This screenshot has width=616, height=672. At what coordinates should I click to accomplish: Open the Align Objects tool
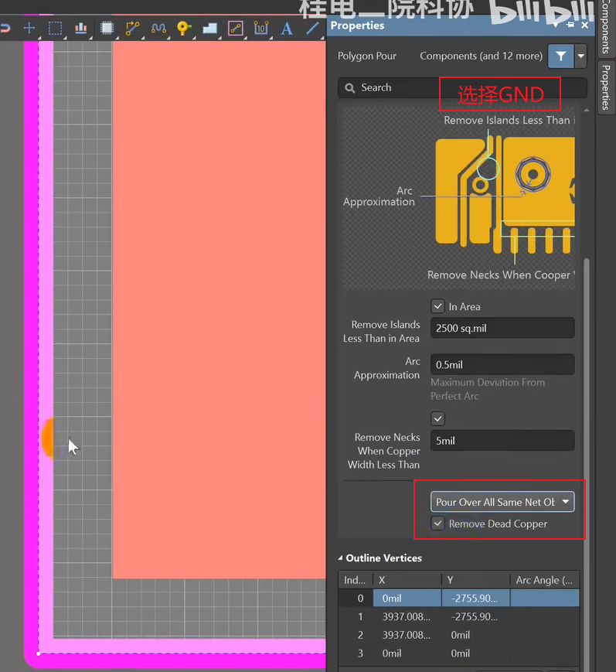point(81,29)
